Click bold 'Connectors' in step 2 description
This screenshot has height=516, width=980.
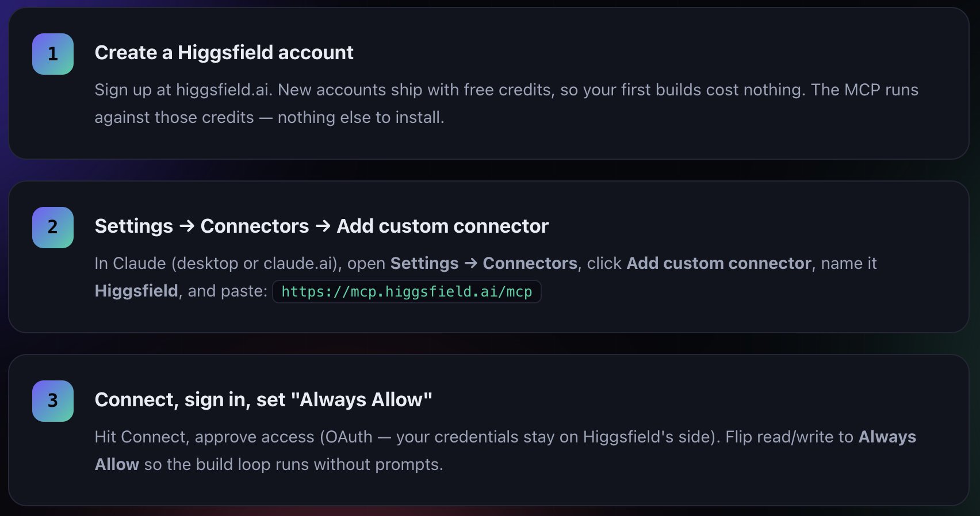coord(530,263)
